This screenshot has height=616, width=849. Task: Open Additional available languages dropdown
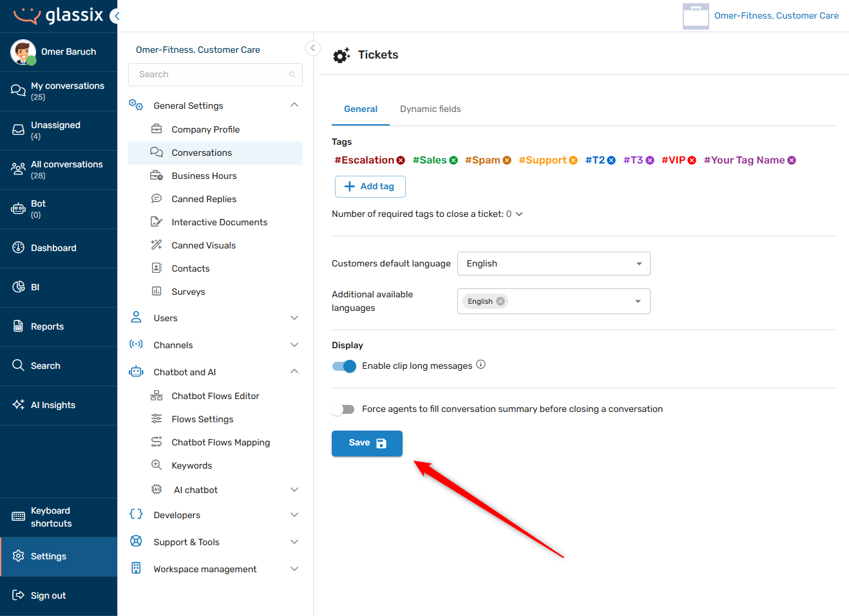click(554, 301)
